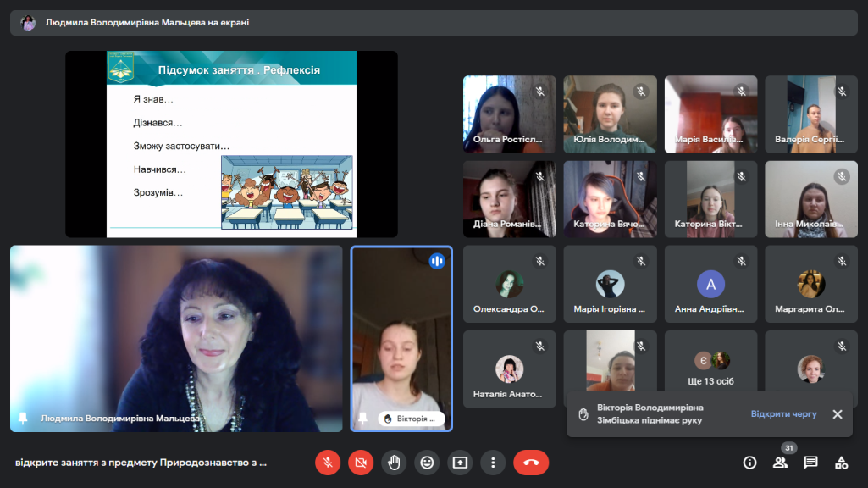Select Валерія Сергії... video tile
This screenshot has width=868, height=488.
click(811, 114)
